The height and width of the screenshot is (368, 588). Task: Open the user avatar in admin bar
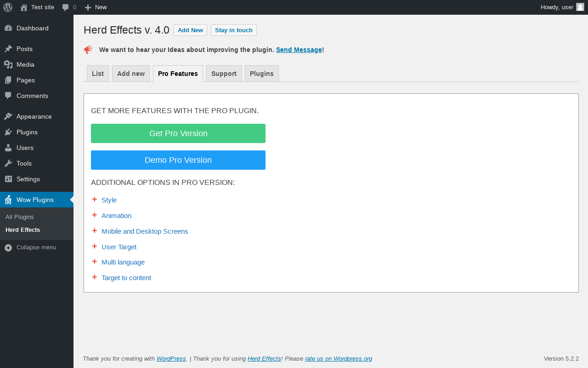580,7
